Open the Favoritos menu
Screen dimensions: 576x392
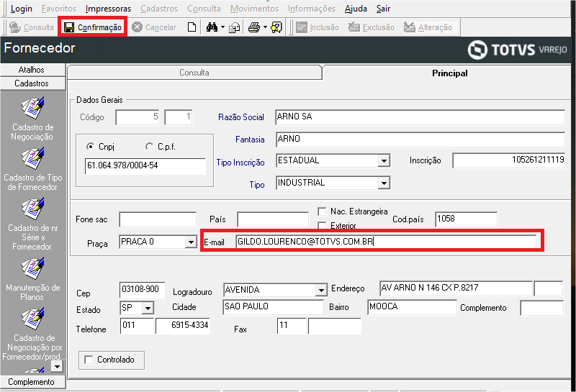tap(59, 9)
